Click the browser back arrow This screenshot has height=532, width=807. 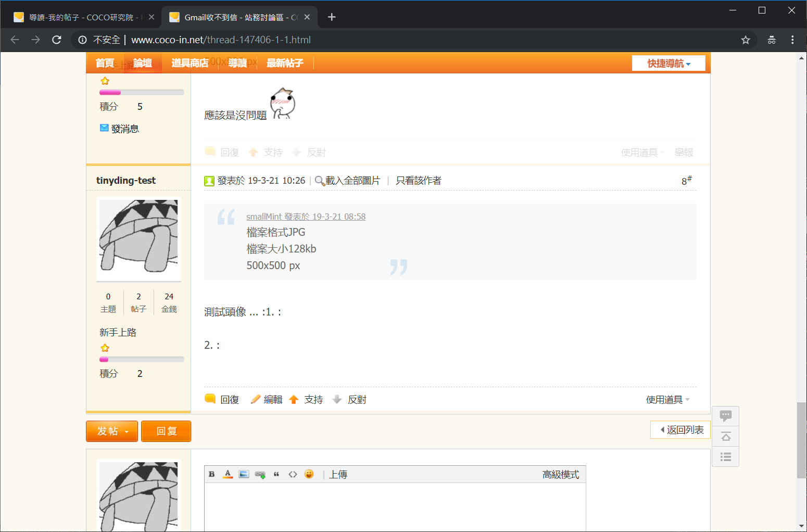click(x=15, y=40)
